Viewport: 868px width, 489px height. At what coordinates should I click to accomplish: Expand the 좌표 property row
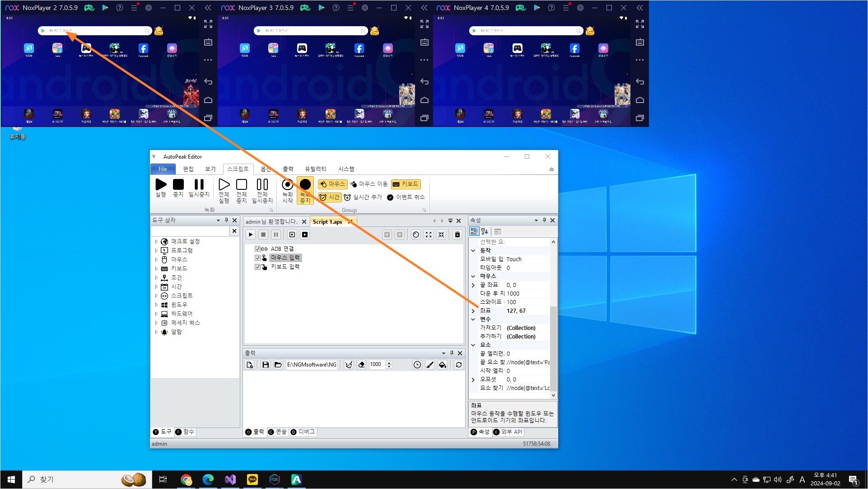(x=473, y=311)
